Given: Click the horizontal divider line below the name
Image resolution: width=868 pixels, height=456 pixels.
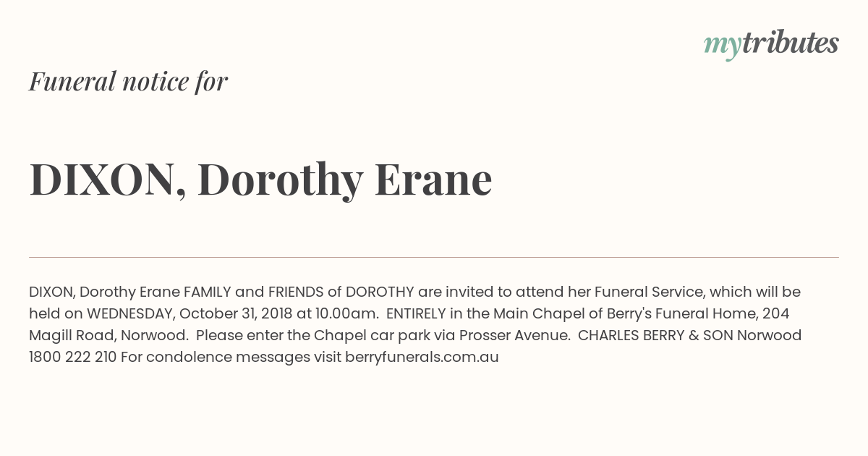Looking at the screenshot, I should coord(434,257).
